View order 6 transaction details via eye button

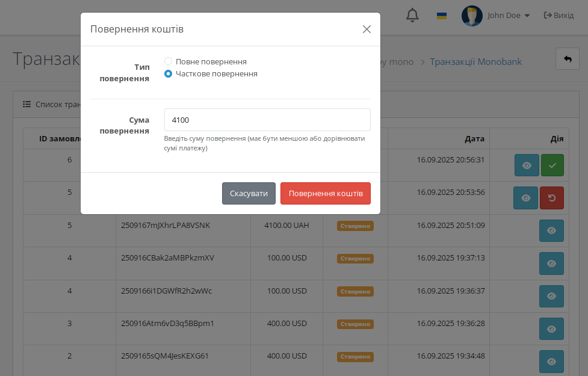click(x=527, y=165)
